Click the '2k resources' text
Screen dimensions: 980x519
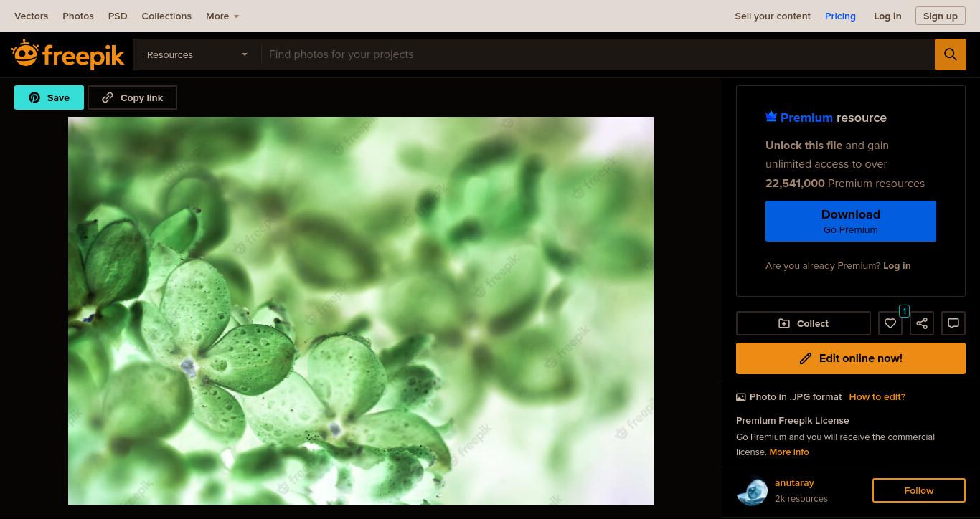[801, 499]
